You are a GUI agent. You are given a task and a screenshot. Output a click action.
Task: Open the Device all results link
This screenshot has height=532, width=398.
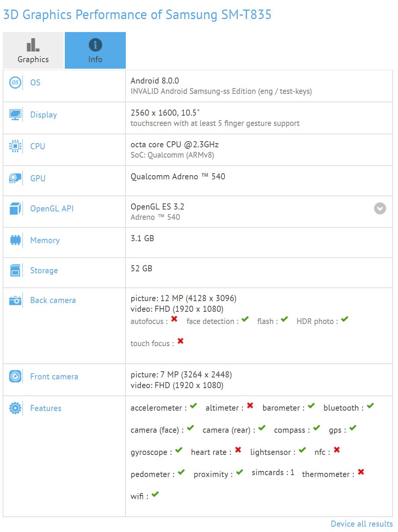pos(361,524)
